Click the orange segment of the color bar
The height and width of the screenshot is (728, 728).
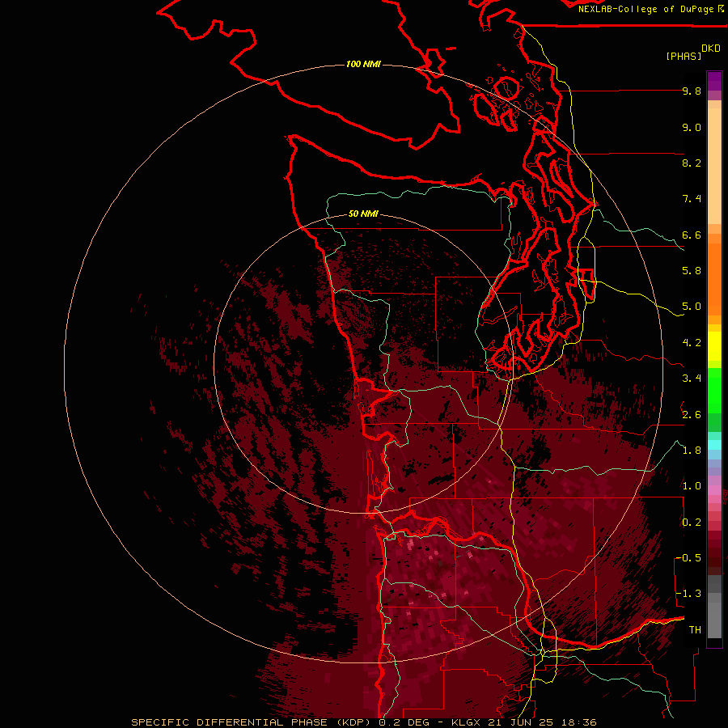[714, 278]
